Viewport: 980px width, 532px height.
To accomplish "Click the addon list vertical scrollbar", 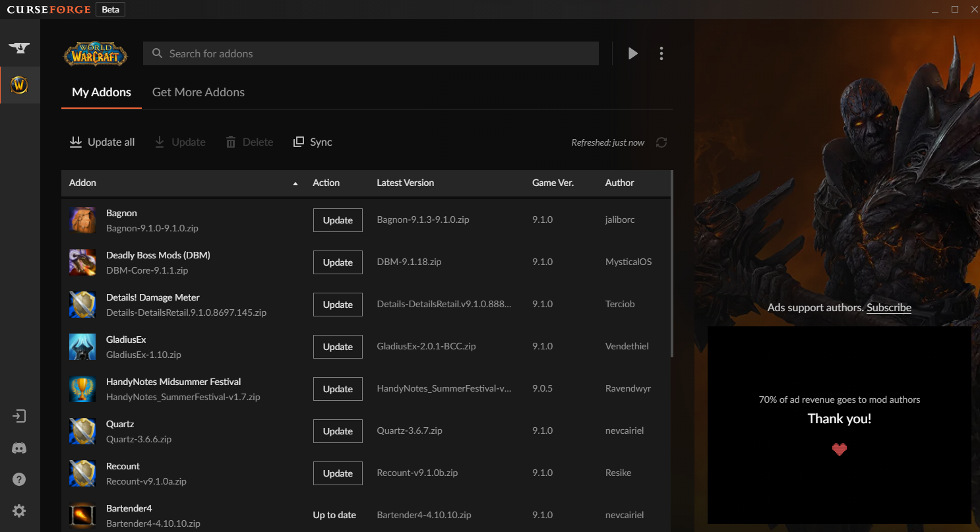I will click(x=671, y=264).
